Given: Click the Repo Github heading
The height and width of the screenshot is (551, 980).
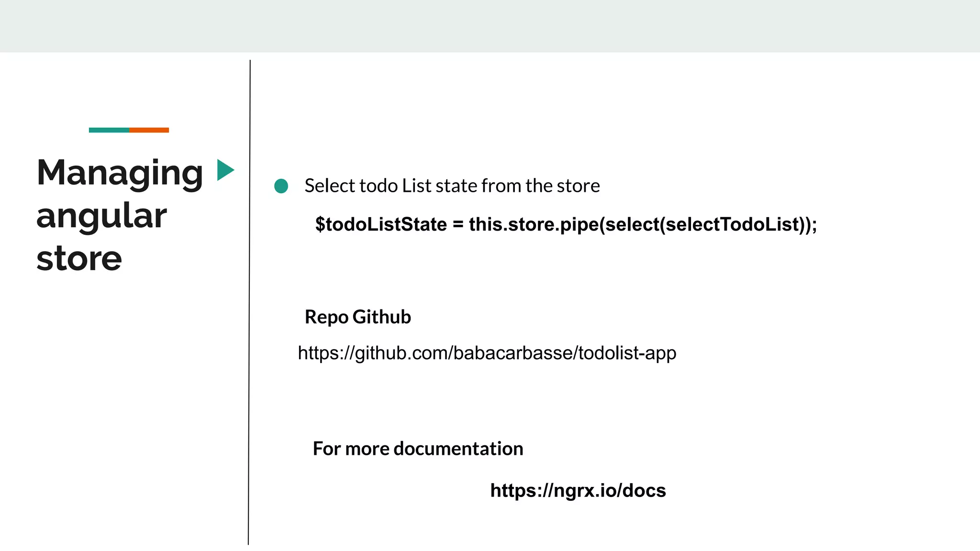Looking at the screenshot, I should pyautogui.click(x=357, y=317).
